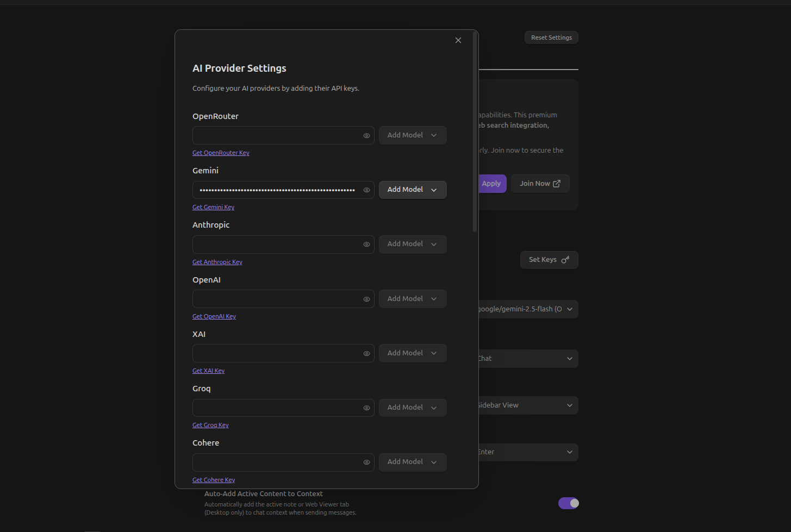Open the Cohere Add Model dropdown
Image resolution: width=791 pixels, height=532 pixels.
(413, 462)
